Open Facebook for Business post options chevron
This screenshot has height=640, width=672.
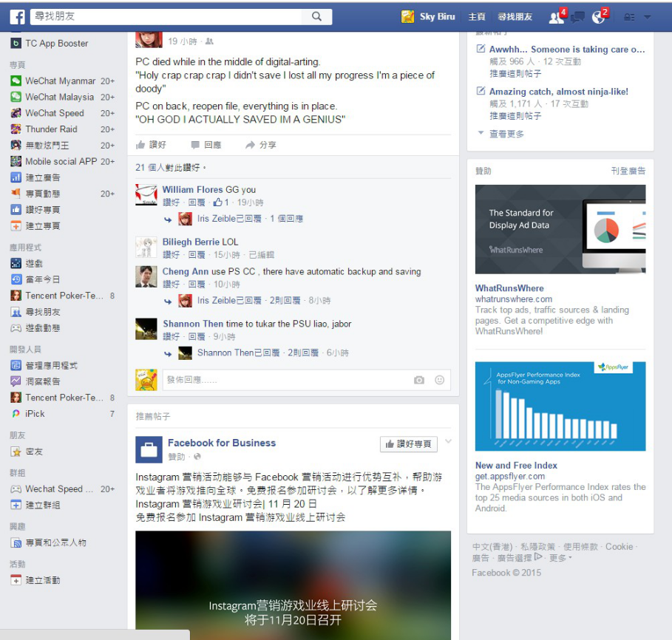[x=448, y=441]
